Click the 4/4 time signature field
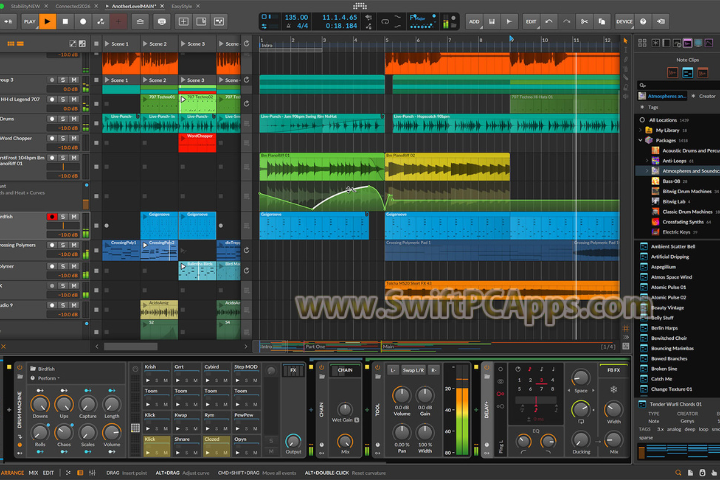 302,26
